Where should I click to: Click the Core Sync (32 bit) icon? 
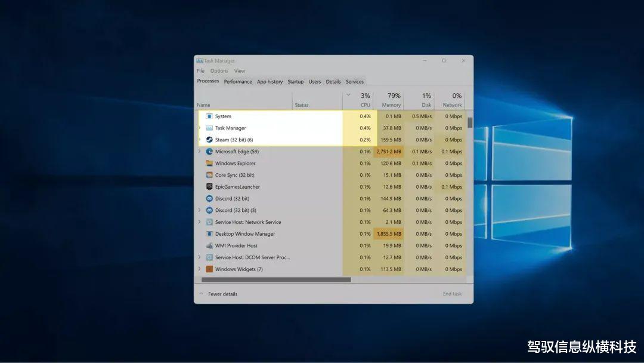(210, 175)
